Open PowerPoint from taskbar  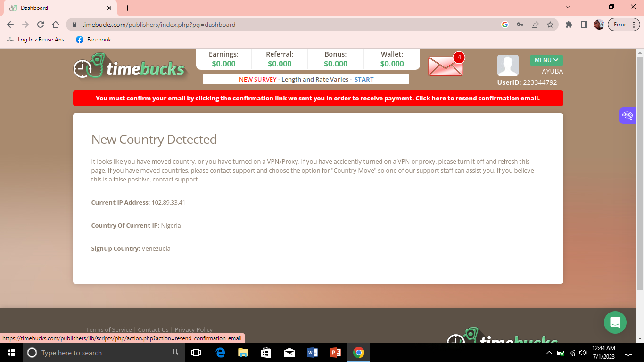pyautogui.click(x=335, y=353)
